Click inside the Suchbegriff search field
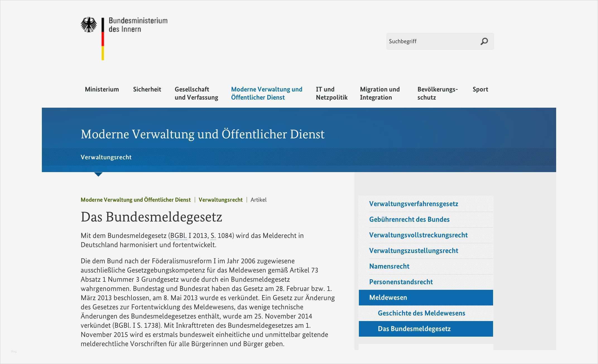Viewport: 598px width, 364px height. point(433,41)
